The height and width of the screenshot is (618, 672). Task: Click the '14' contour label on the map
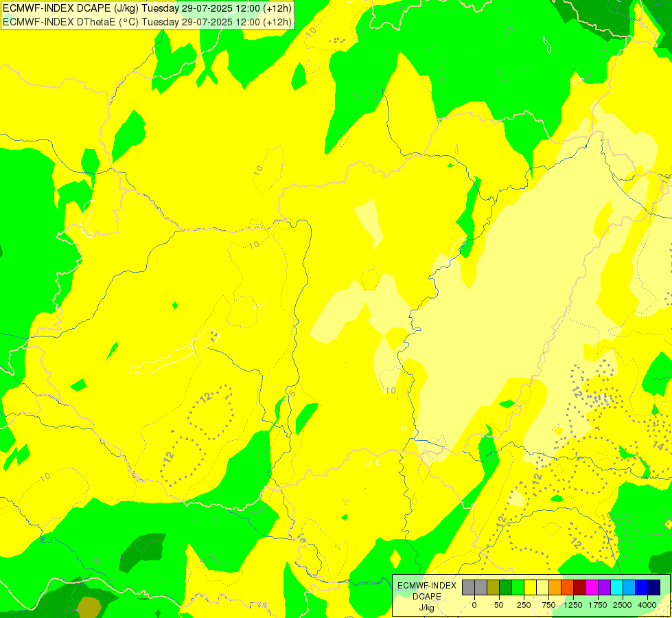pos(658,446)
